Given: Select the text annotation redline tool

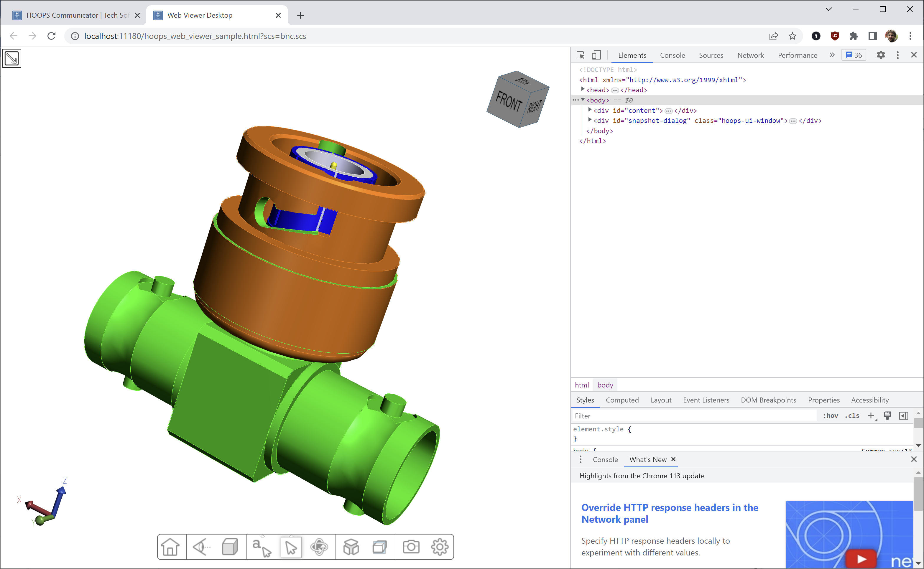Looking at the screenshot, I should 261,547.
